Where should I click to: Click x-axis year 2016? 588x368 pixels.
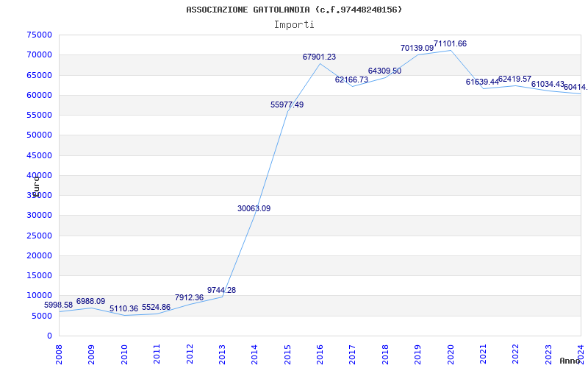pos(320,355)
